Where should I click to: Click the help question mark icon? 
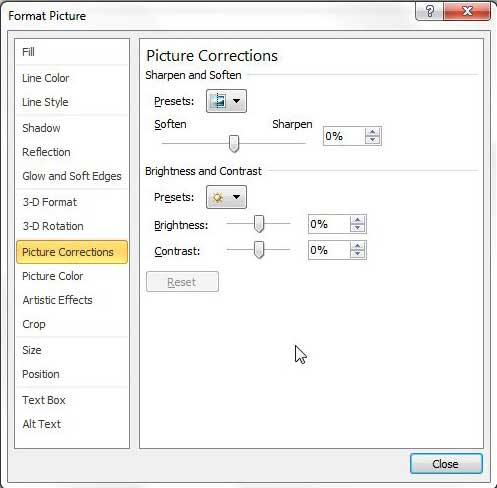point(430,12)
